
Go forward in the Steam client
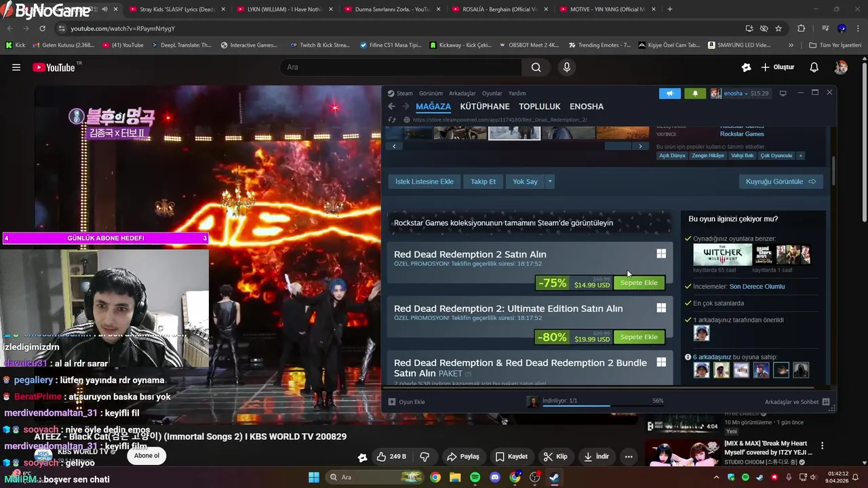[406, 106]
